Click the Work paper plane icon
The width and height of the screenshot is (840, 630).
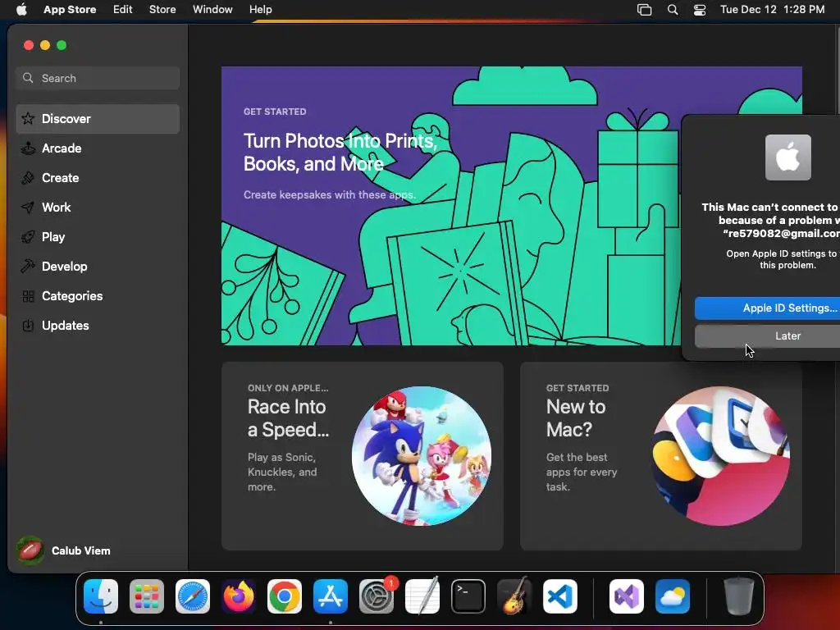[28, 208]
